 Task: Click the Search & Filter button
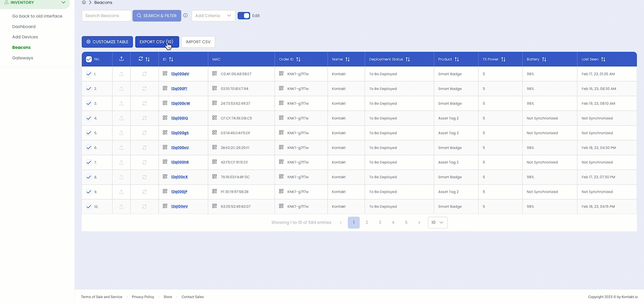point(157,16)
